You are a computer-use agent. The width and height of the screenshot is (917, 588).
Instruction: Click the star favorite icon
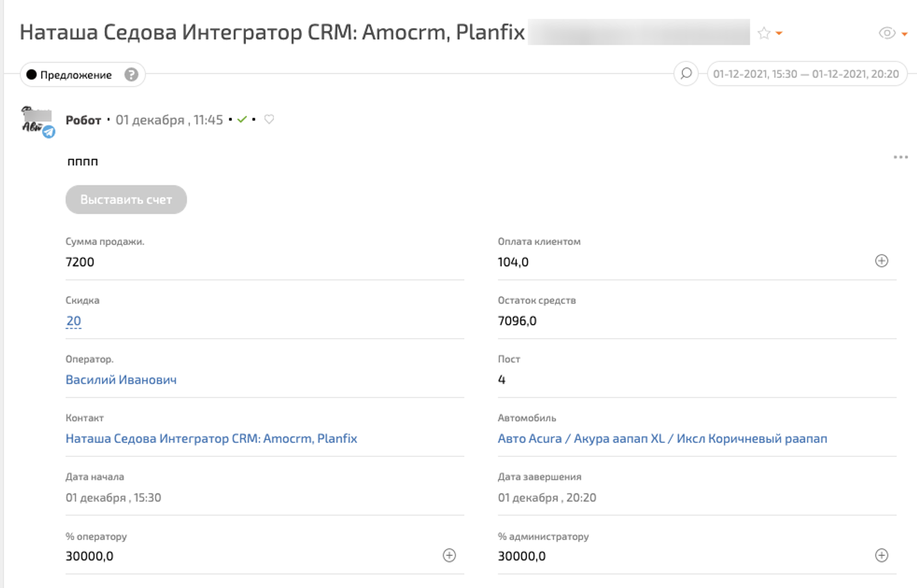[764, 33]
